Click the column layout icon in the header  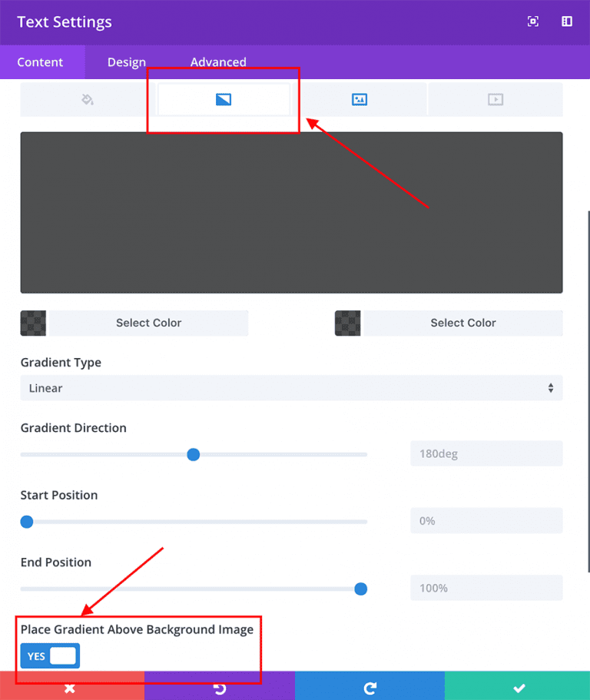pyautogui.click(x=566, y=22)
